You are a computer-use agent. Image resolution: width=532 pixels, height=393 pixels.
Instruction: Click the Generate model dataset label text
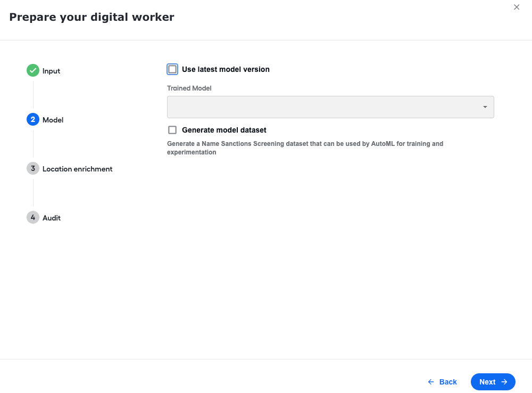(224, 130)
